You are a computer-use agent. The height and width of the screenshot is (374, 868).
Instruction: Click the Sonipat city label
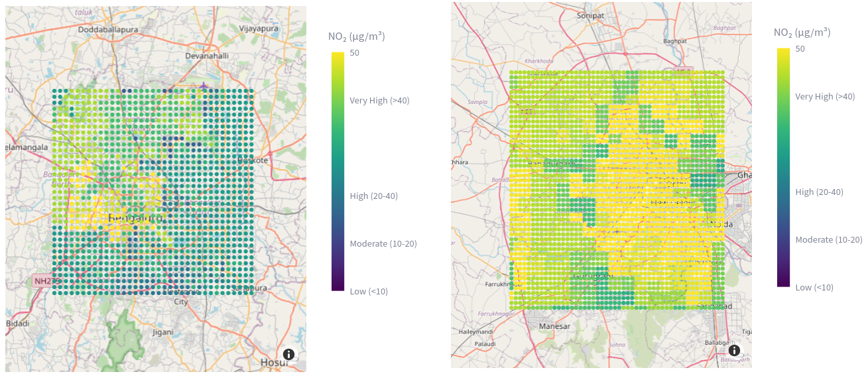[x=592, y=15]
